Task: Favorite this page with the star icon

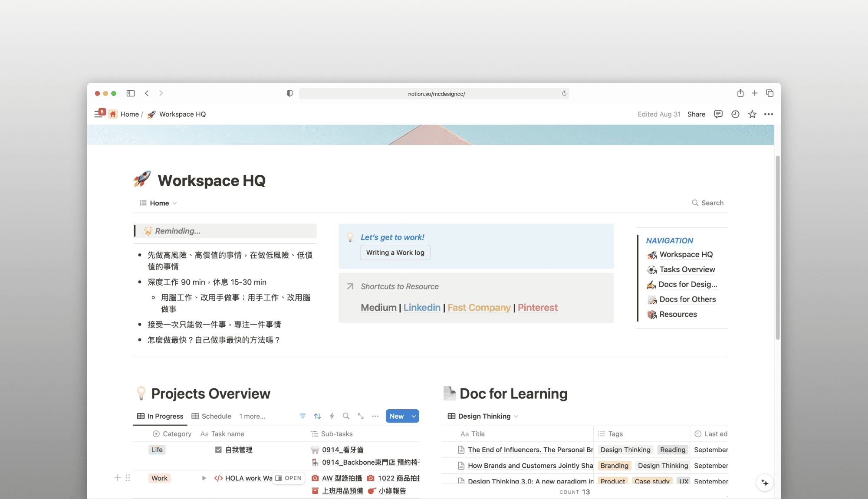Action: click(752, 114)
